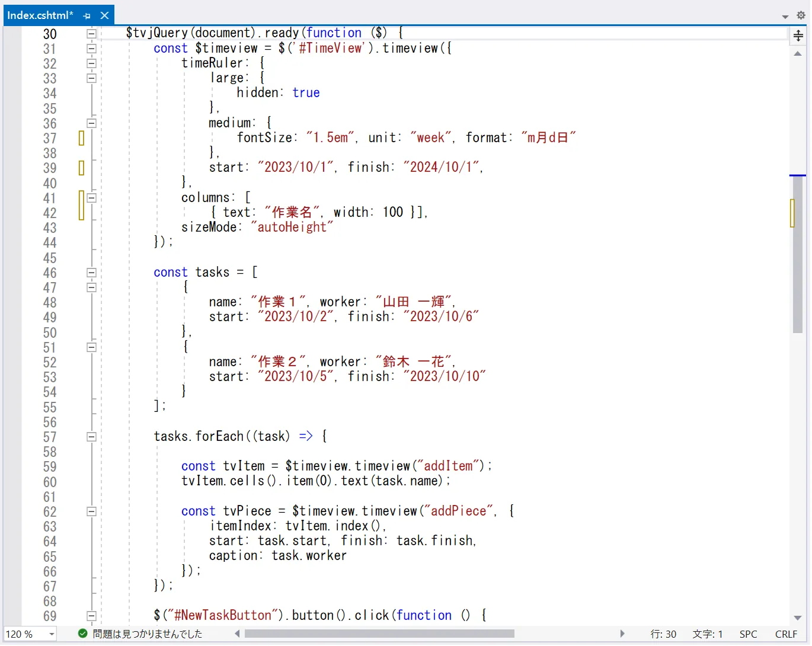Viewport: 812px width, 646px height.
Task: Click the horizontal scrollbar left arrow
Action: tap(236, 634)
